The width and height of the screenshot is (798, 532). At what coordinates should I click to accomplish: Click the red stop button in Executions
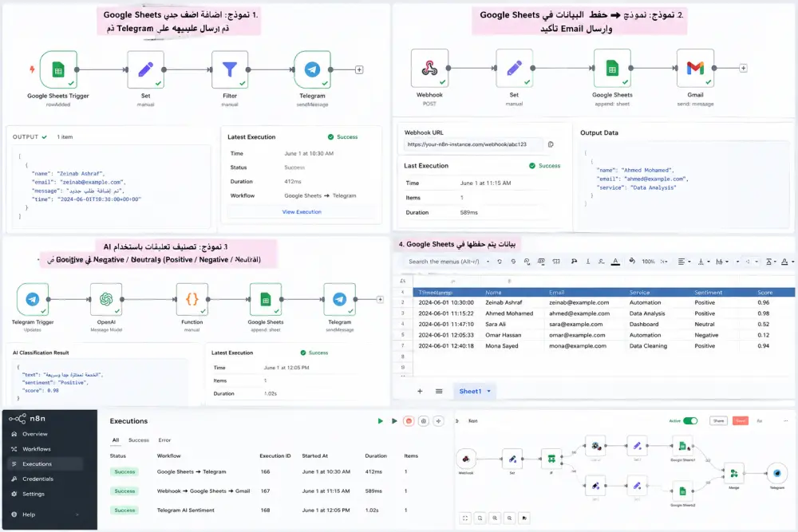(409, 421)
